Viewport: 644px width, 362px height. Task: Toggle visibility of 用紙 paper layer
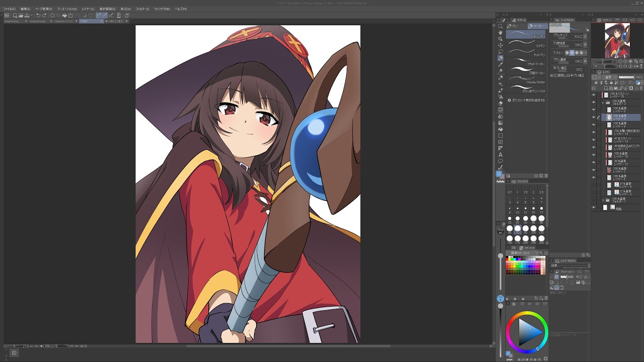(593, 207)
